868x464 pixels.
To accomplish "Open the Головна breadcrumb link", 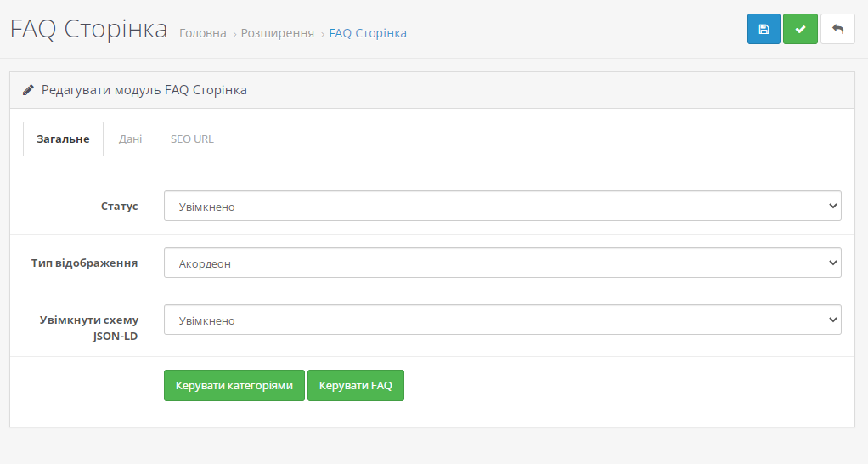I will coord(203,33).
